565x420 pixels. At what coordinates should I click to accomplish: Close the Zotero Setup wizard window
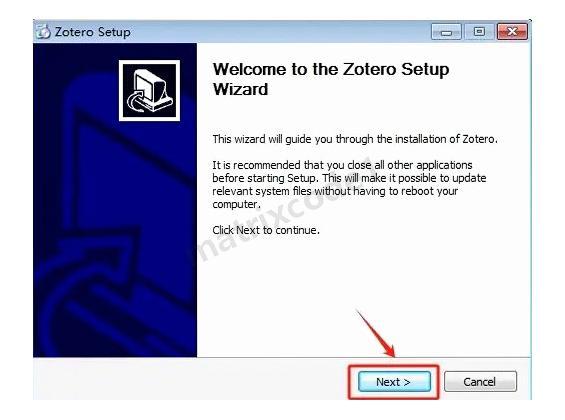[x=512, y=32]
